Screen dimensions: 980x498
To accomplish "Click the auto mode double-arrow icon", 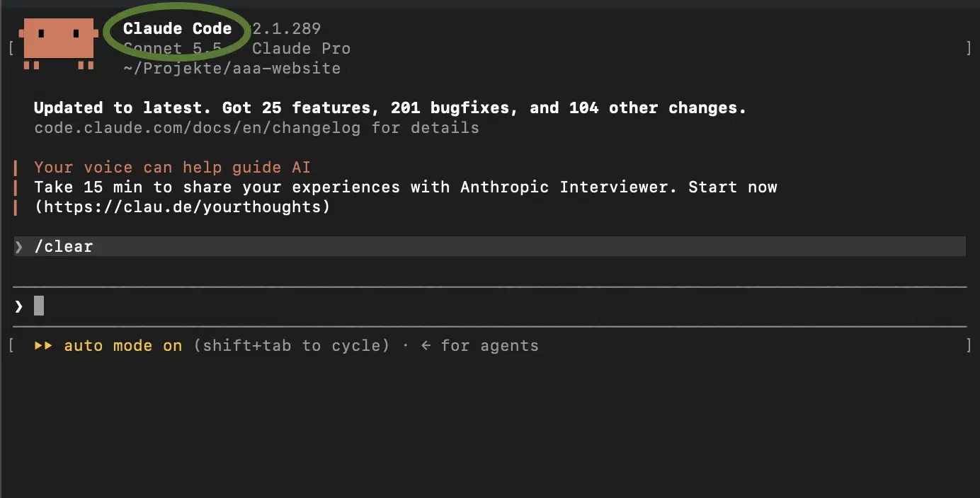I will (x=43, y=346).
